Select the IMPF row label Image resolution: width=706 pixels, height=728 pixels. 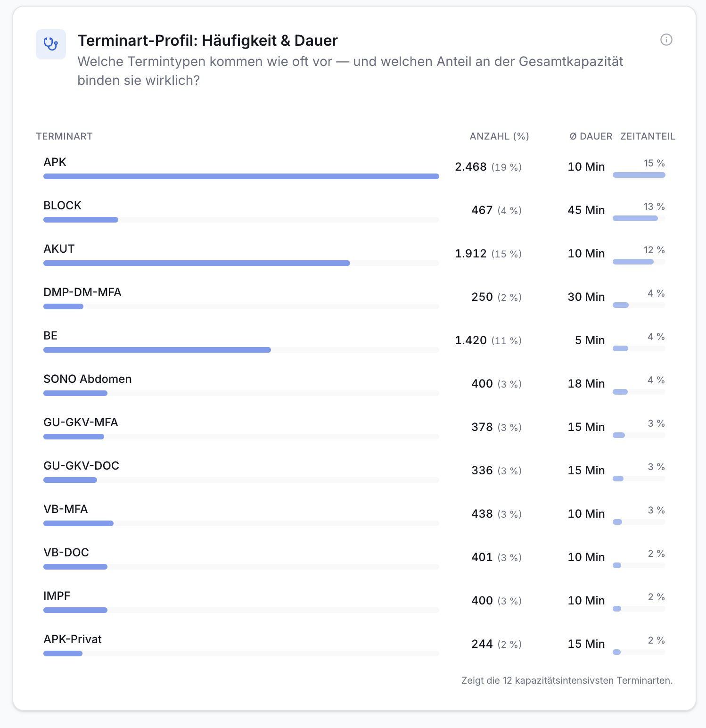click(x=57, y=596)
